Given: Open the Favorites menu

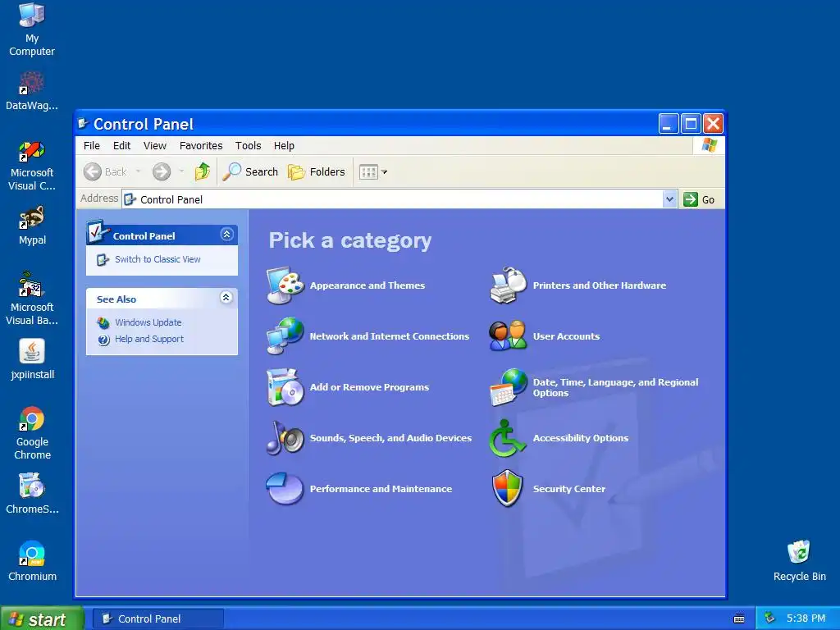Looking at the screenshot, I should [201, 146].
